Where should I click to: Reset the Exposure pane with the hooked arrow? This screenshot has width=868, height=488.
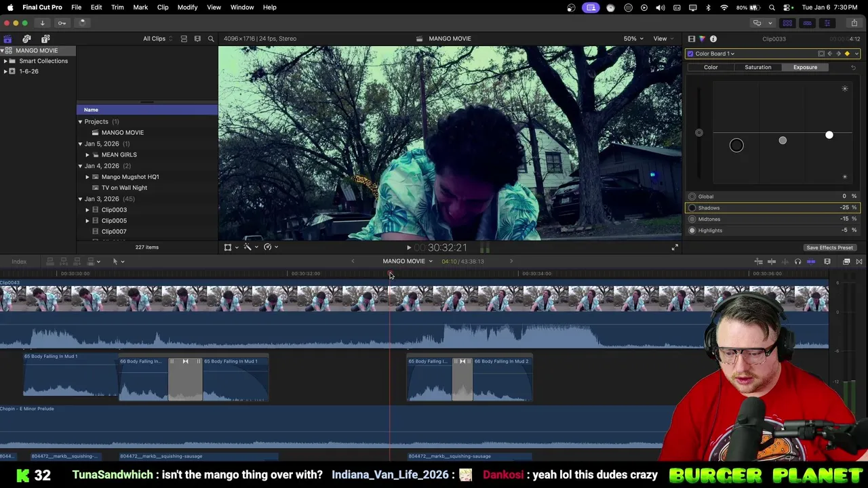(853, 67)
